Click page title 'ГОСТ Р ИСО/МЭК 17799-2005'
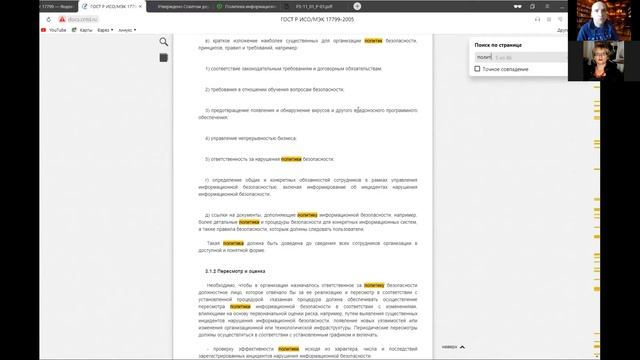 [317, 19]
